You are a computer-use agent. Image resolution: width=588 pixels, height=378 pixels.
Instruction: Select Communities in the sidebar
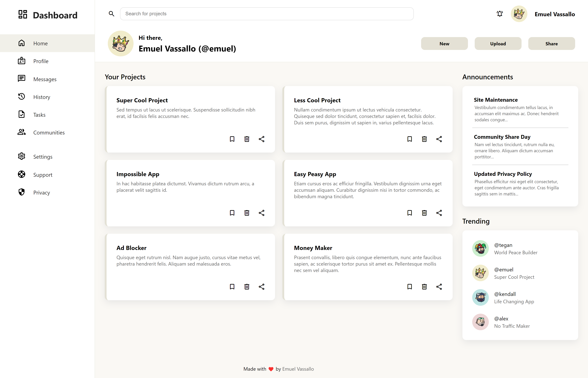pyautogui.click(x=49, y=132)
